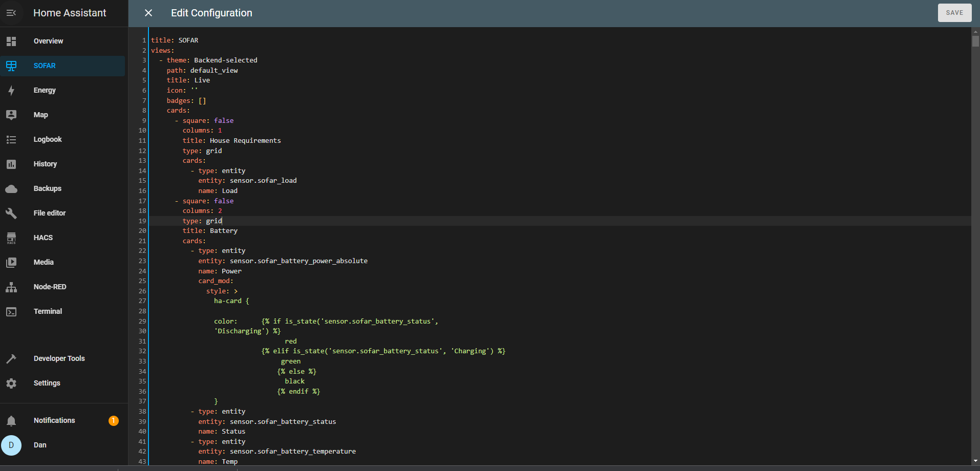Screen dimensions: 980x471
Task: Click 'sensor.sofar_battery_temperature' entity line
Action: click(x=277, y=452)
